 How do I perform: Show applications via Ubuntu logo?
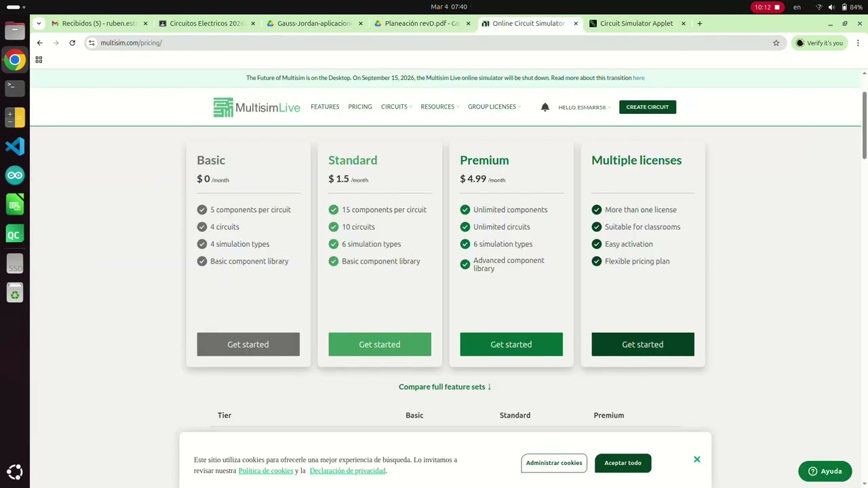(x=15, y=472)
